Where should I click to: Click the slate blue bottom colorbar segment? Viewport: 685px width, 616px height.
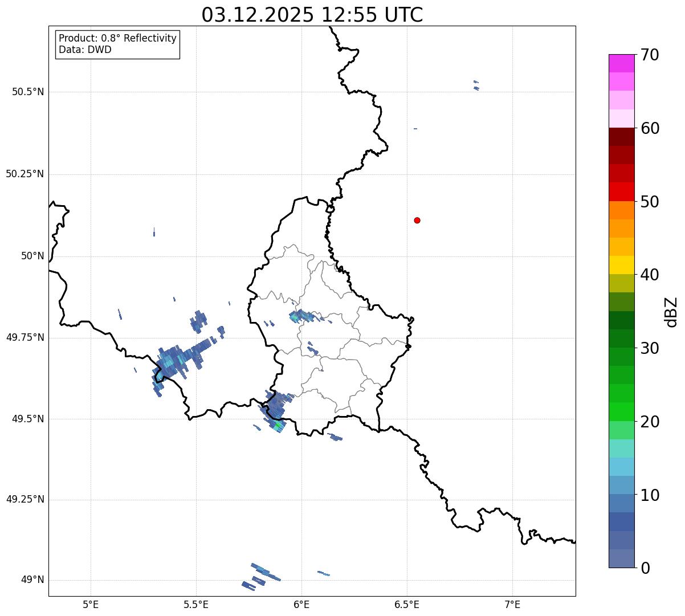[622, 558]
